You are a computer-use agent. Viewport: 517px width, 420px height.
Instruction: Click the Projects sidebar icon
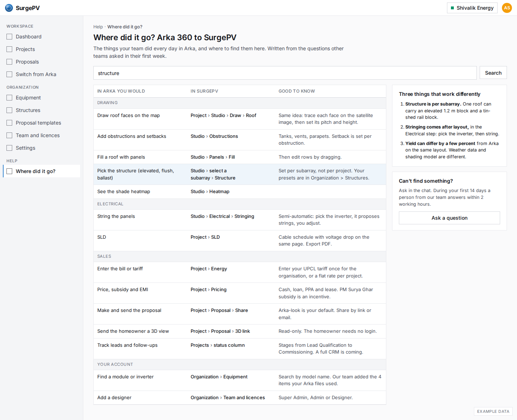tap(9, 49)
